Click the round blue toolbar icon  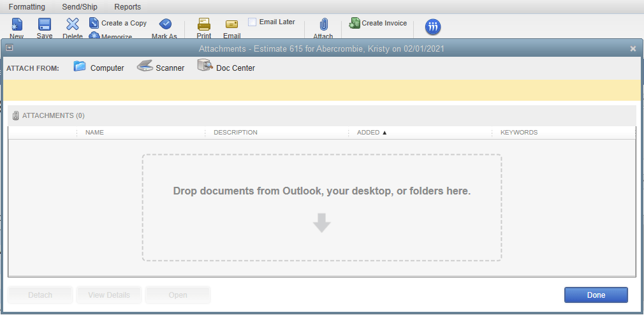point(433,27)
